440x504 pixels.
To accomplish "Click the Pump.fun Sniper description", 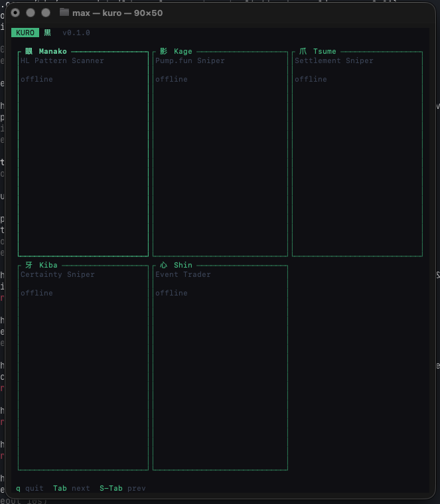I will pos(190,60).
